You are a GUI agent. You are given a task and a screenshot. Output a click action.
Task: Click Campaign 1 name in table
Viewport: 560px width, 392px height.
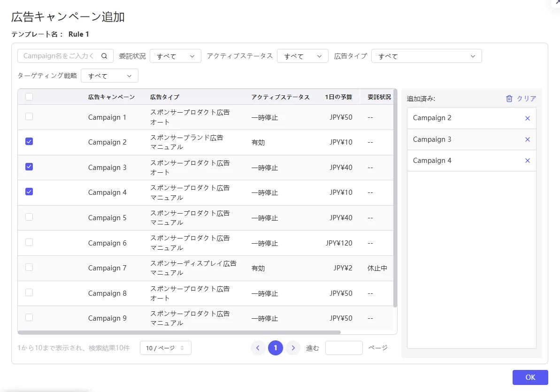107,117
